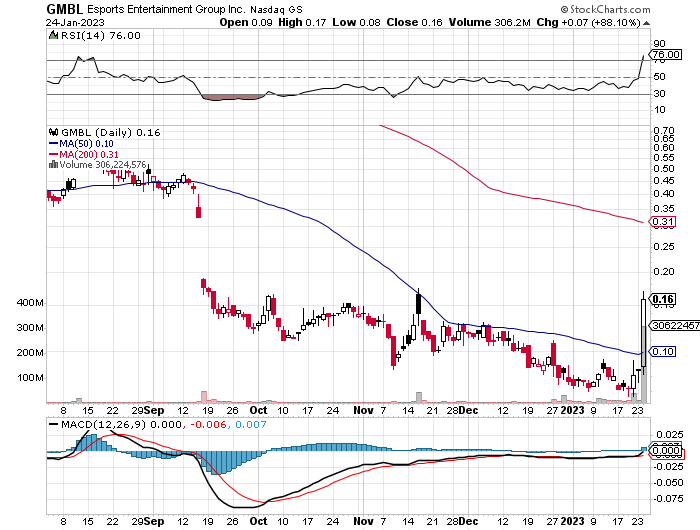The height and width of the screenshot is (530, 700).
Task: Click the candlestick icon before GMBL (Daily)
Action: [54, 132]
